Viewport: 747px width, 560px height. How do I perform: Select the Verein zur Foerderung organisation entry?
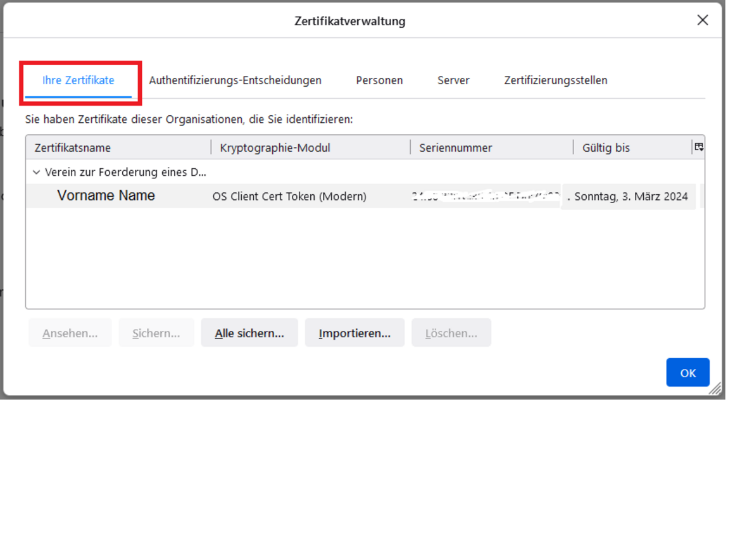[125, 172]
